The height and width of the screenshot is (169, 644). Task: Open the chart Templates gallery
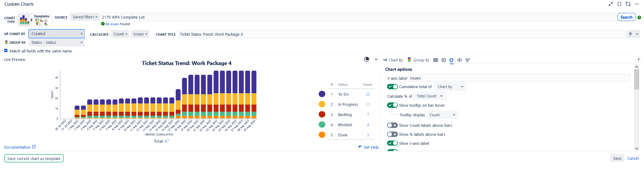42,20
